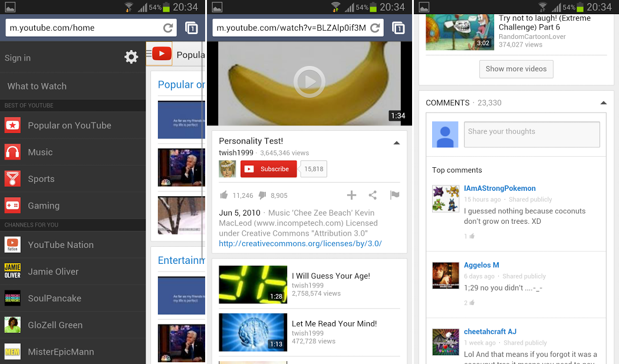Image resolution: width=619 pixels, height=364 pixels.
Task: Click Show more videos button
Action: coord(516,69)
